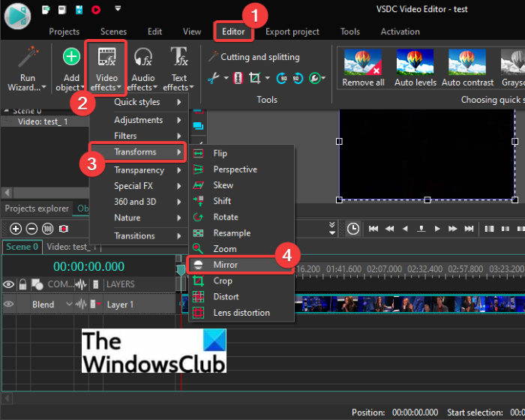525x420 pixels.
Task: Click red record icon in quick access toolbar
Action: pos(96,10)
